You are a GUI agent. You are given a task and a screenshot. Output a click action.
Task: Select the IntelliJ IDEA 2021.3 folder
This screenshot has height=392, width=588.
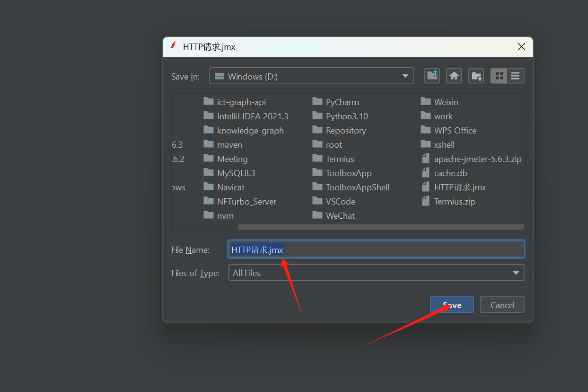(246, 116)
